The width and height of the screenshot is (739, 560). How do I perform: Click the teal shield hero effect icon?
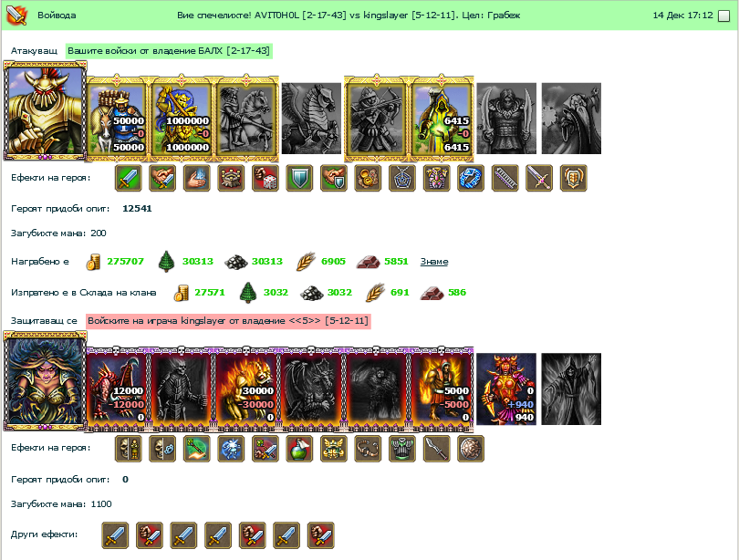tap(300, 178)
